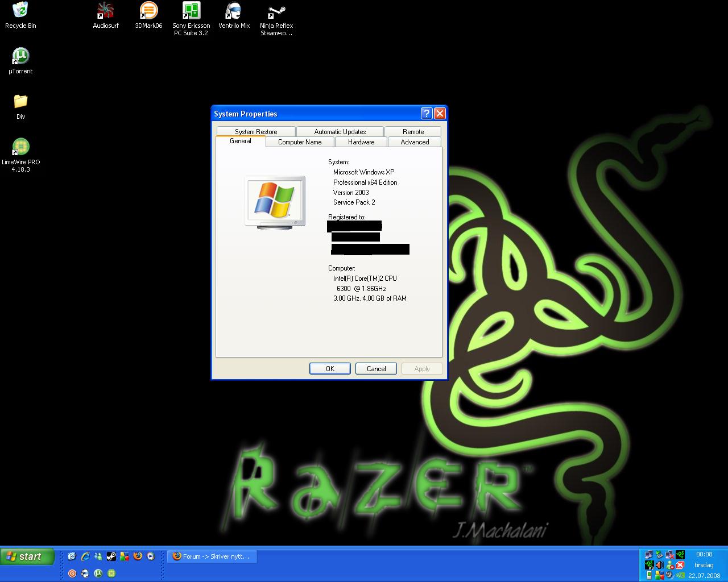Click the Apply button in System Properties
This screenshot has width=728, height=582.
click(422, 368)
